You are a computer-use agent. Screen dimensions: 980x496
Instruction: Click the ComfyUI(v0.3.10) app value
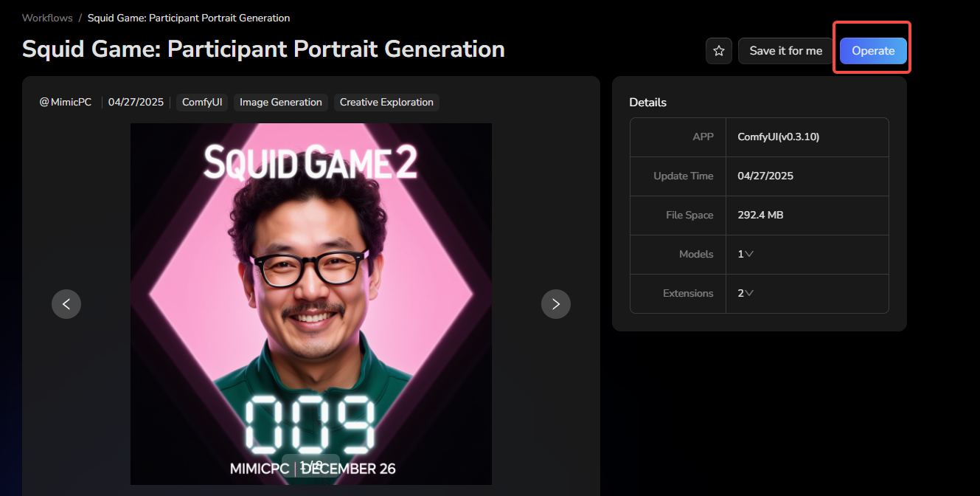[778, 137]
